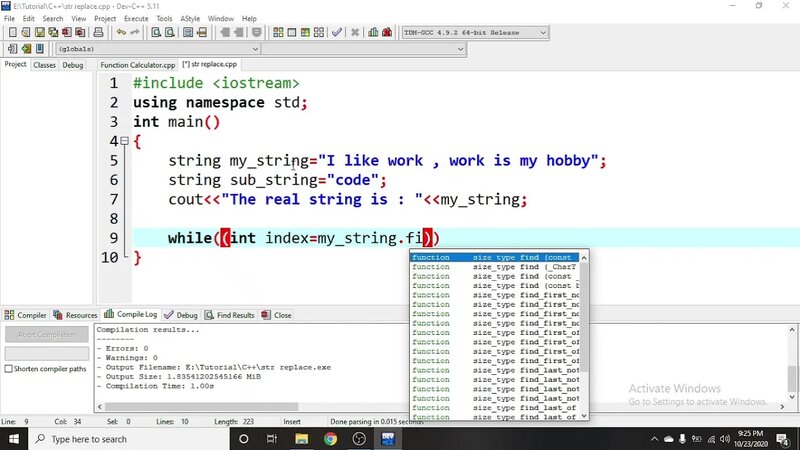Click the autocomplete list scroll-up arrow
800x450 pixels.
click(x=584, y=258)
